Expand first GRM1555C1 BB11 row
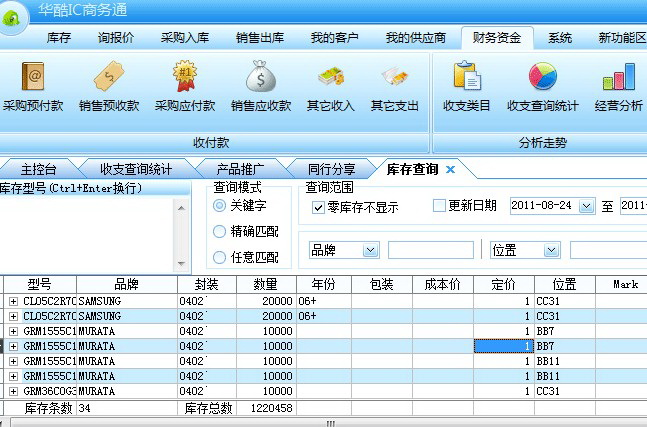The width and height of the screenshot is (647, 427). (13, 361)
